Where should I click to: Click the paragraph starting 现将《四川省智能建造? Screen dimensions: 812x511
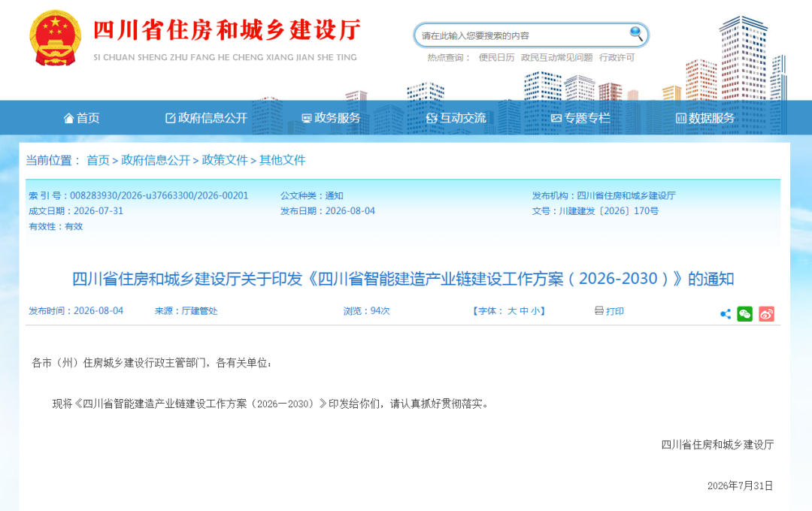click(x=270, y=404)
